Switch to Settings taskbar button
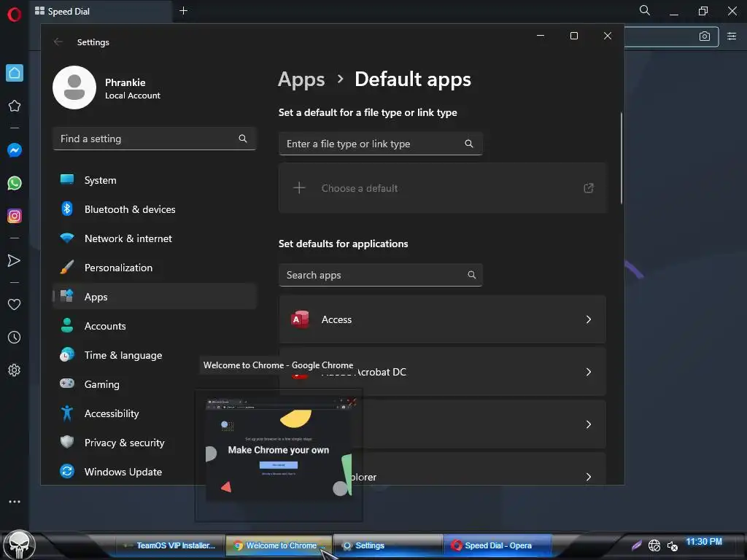The image size is (747, 560). [388, 545]
